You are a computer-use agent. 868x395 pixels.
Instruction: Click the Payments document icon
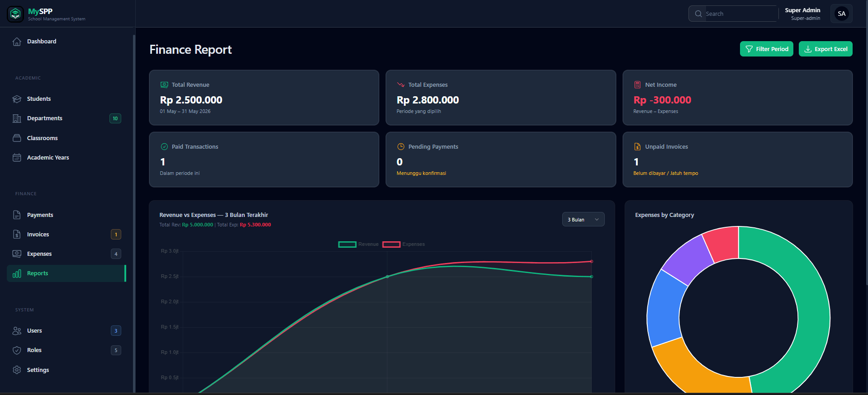coord(17,215)
